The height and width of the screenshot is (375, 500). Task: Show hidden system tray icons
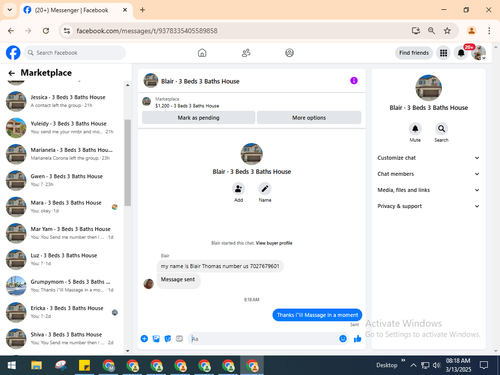(x=413, y=365)
